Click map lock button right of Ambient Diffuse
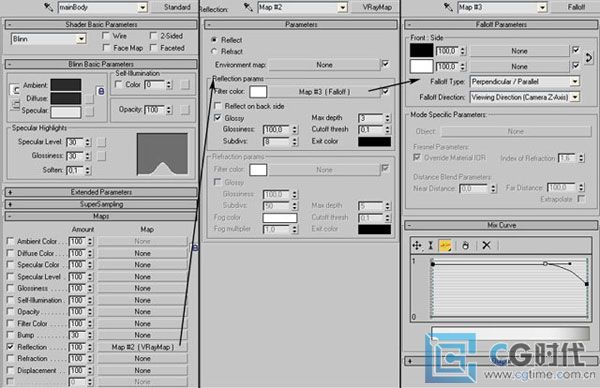 (x=101, y=91)
